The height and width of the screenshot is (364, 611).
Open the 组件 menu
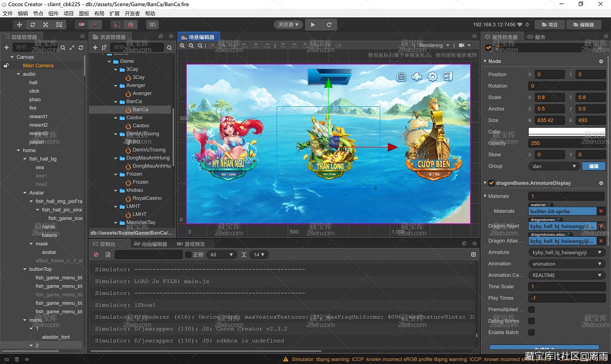(53, 14)
